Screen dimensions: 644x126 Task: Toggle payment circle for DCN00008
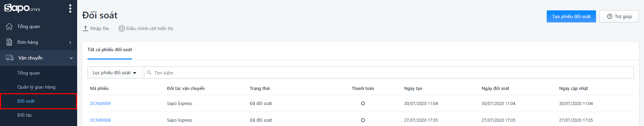coord(363,120)
